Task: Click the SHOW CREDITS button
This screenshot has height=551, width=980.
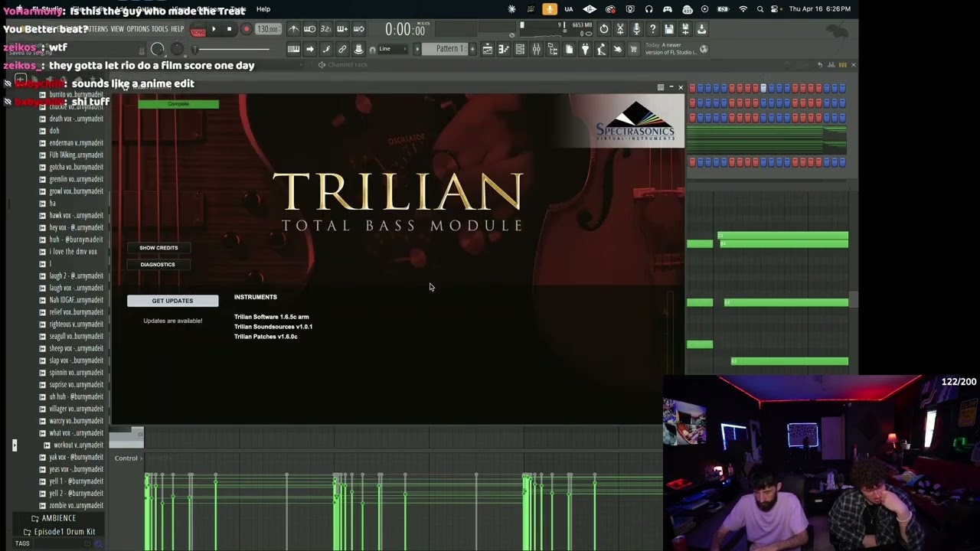Action: [x=158, y=248]
